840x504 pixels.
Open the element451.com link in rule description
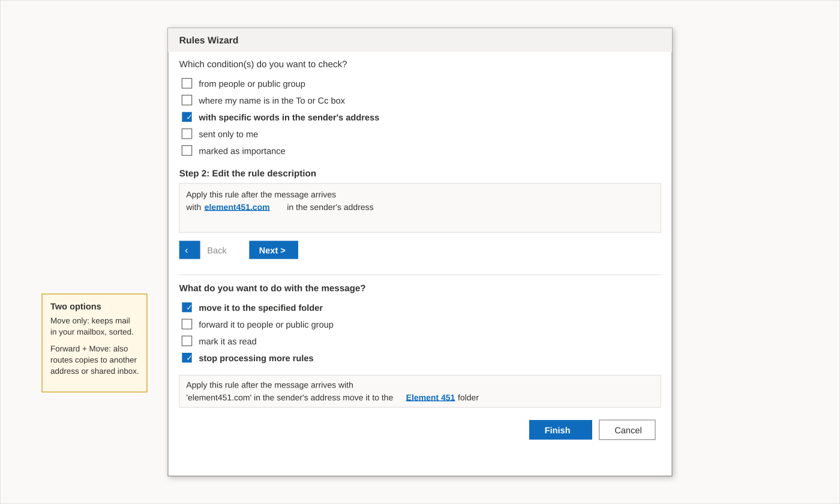[x=237, y=207]
